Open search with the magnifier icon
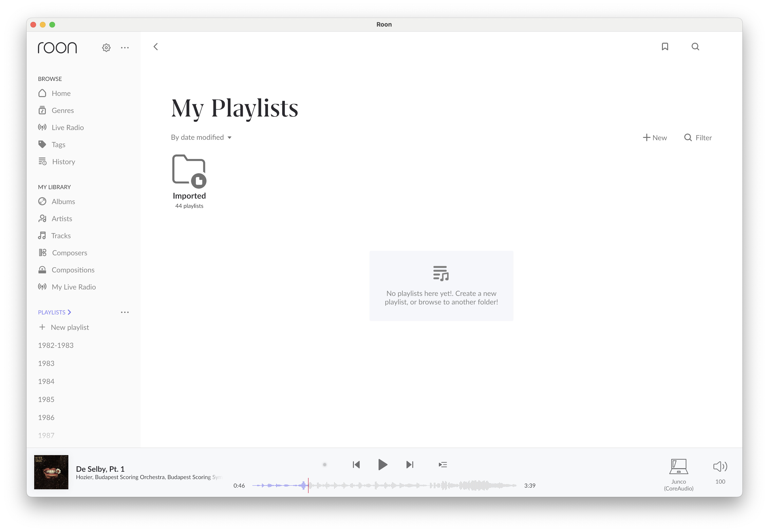Image resolution: width=769 pixels, height=532 pixels. (695, 47)
